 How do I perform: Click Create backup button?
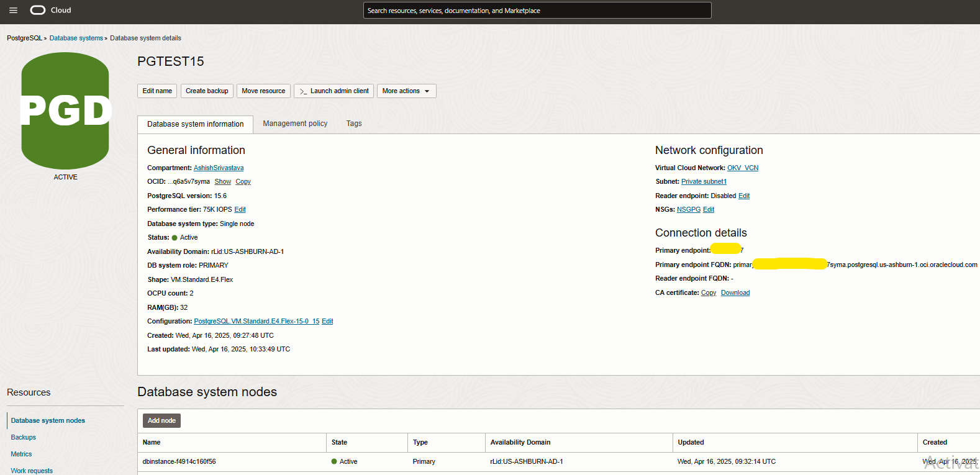coord(207,91)
